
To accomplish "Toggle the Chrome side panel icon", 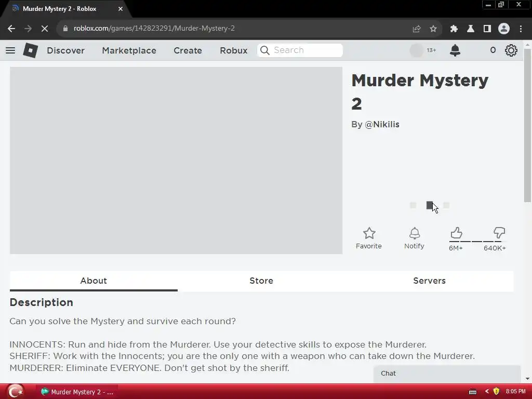I will pos(487,29).
